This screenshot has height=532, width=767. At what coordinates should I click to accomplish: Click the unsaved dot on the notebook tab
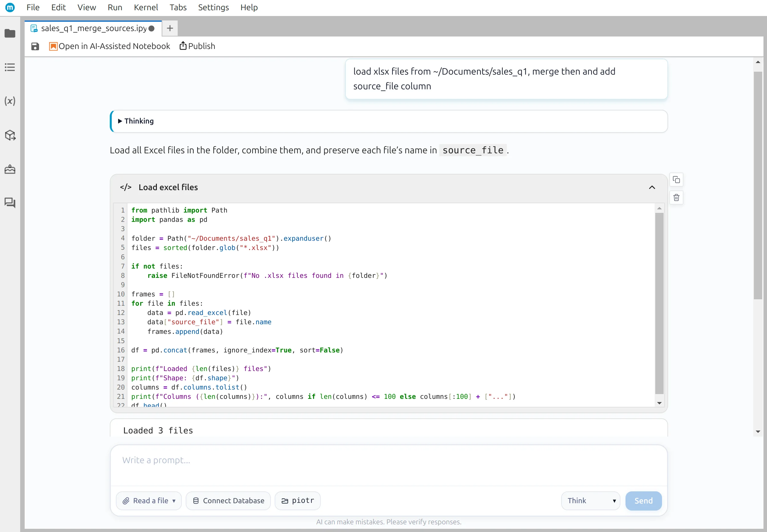pyautogui.click(x=152, y=29)
